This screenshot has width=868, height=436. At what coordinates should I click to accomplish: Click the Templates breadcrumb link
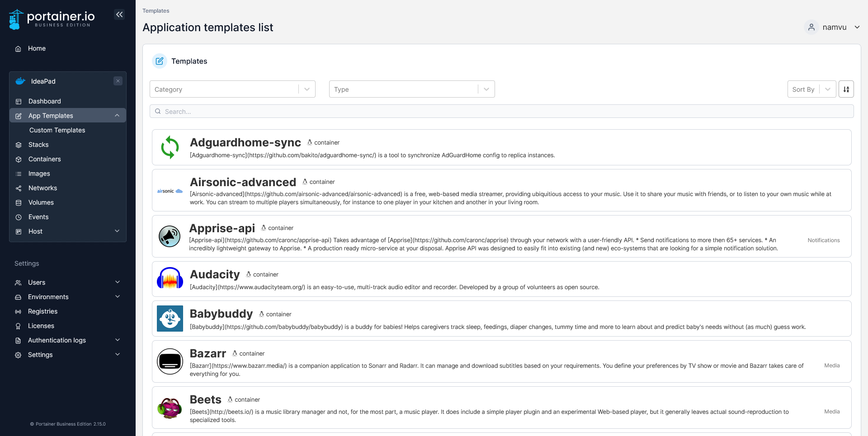(156, 11)
